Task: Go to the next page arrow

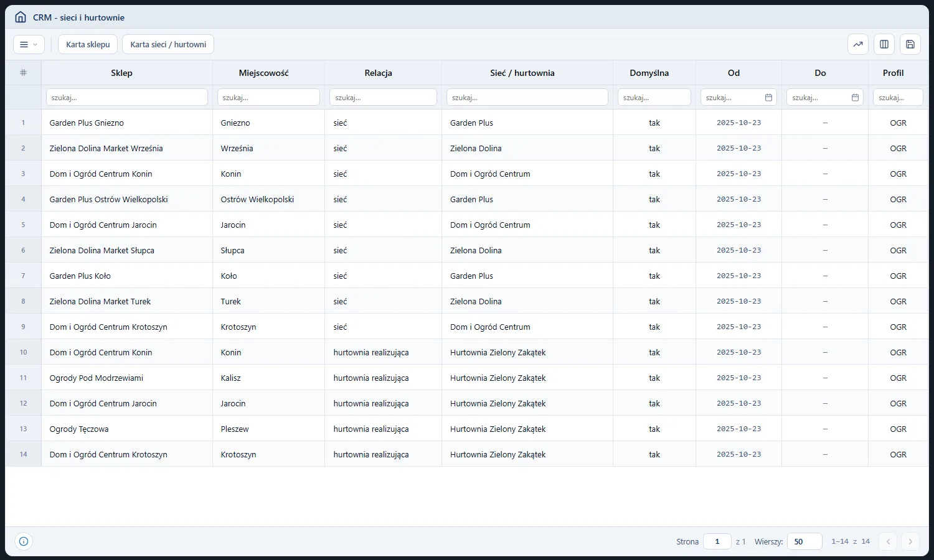Action: 910,541
